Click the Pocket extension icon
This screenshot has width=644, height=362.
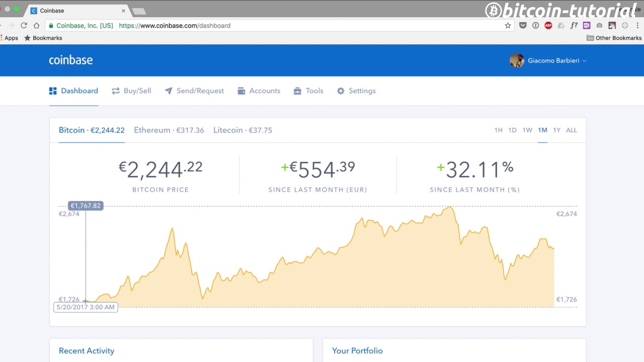coord(523,25)
